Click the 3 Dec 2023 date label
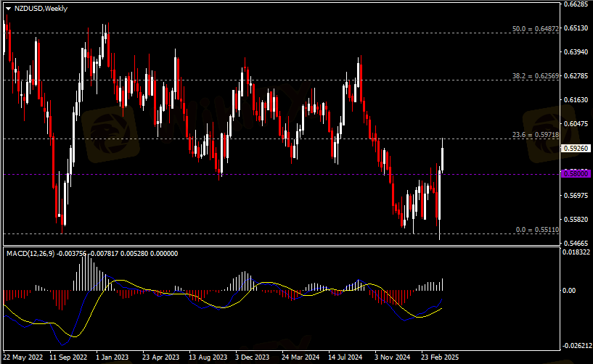 253,357
